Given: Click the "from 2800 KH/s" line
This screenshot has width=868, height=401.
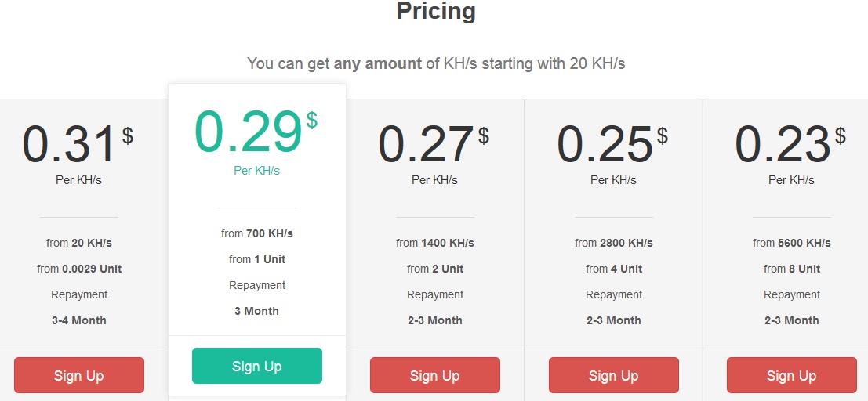Looking at the screenshot, I should click(613, 243).
